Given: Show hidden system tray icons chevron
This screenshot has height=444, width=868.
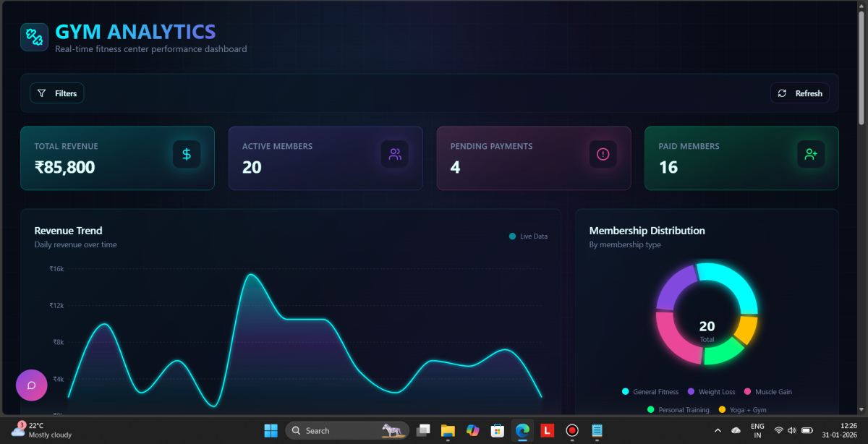Looking at the screenshot, I should click(718, 430).
